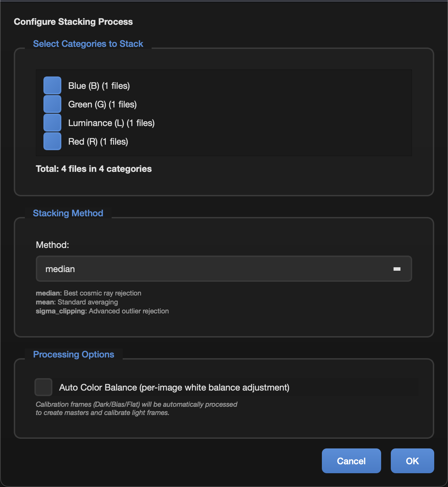Click the Select Categories to Stack heading
This screenshot has width=448, height=487.
[88, 44]
